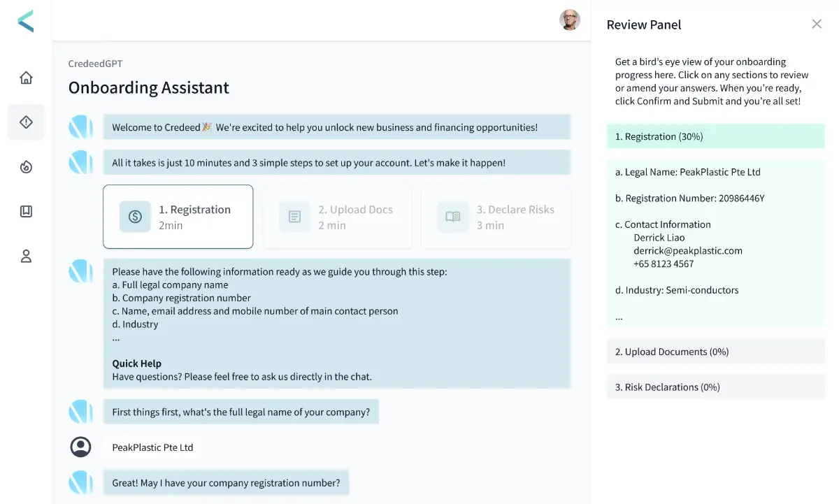Open the Home icon in the sidebar

click(x=26, y=78)
